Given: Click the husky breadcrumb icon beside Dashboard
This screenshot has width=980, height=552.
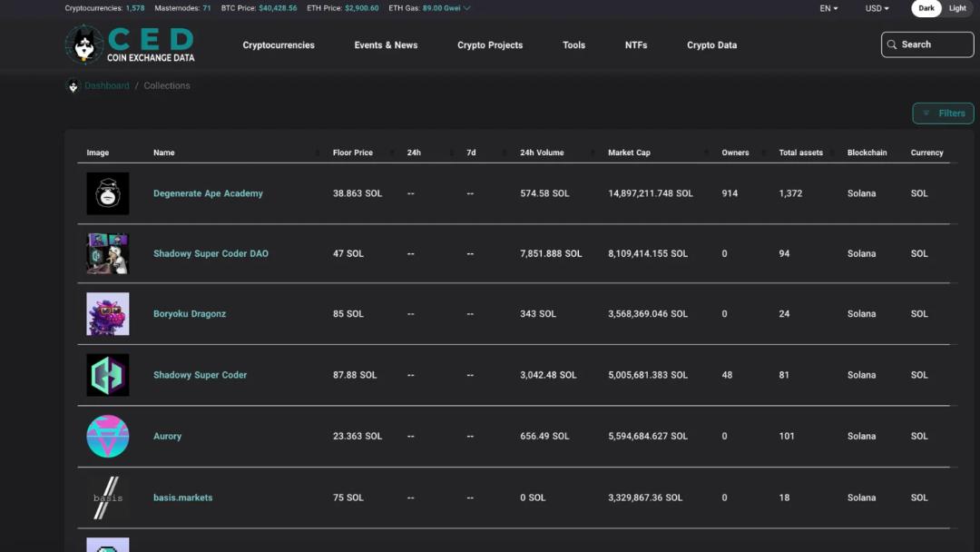Looking at the screenshot, I should point(73,85).
